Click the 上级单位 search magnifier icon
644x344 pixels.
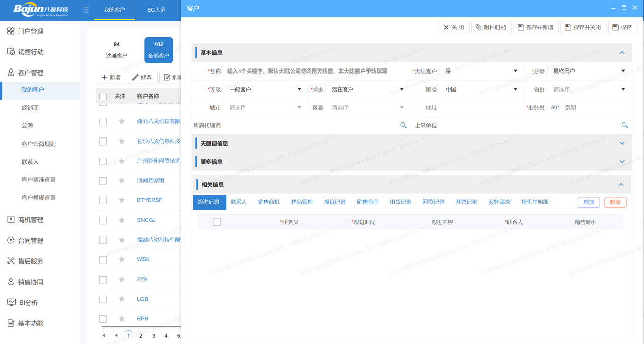click(x=625, y=125)
